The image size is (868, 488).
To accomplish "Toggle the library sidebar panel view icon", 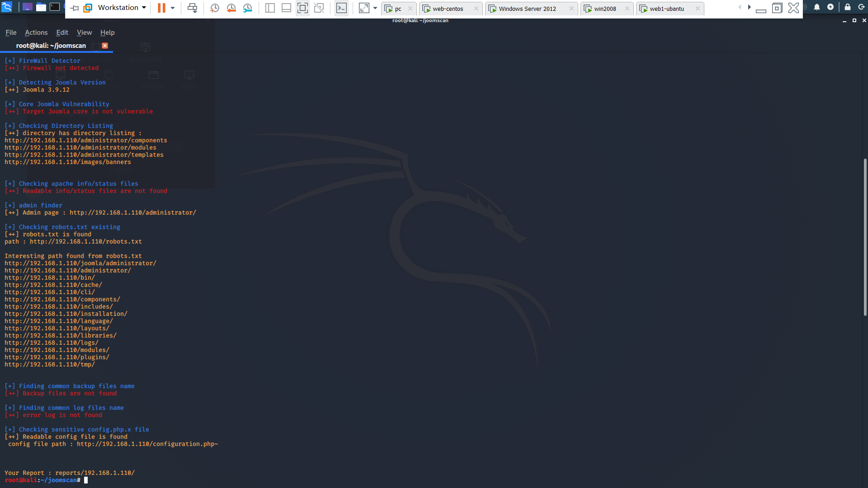I will 270,8.
